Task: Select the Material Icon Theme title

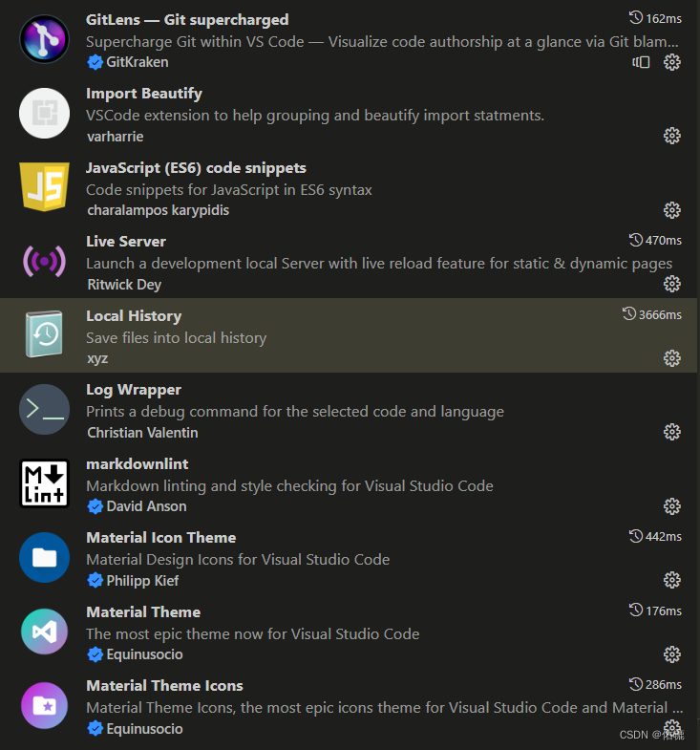Action: coord(161,538)
